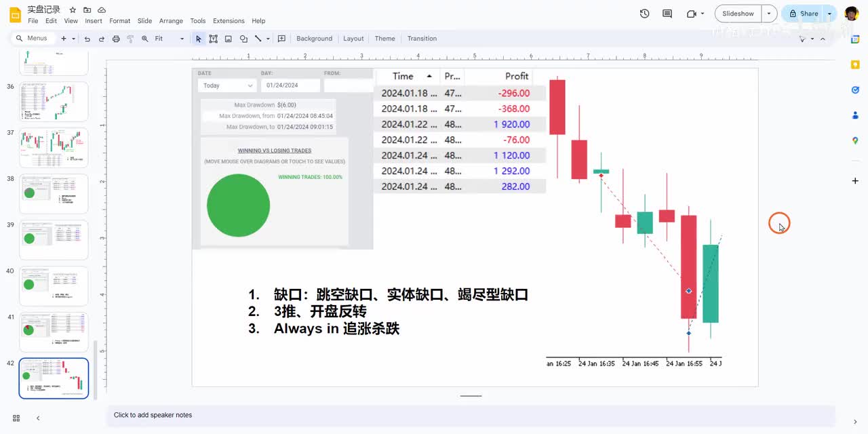Screen dimensions: 868x434
Task: Star the presentation title
Action: click(x=73, y=10)
